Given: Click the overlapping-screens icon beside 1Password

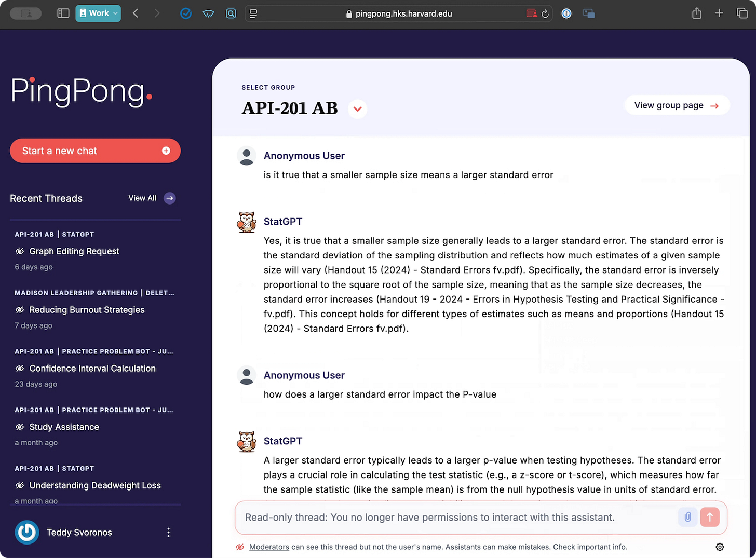Looking at the screenshot, I should click(x=589, y=14).
